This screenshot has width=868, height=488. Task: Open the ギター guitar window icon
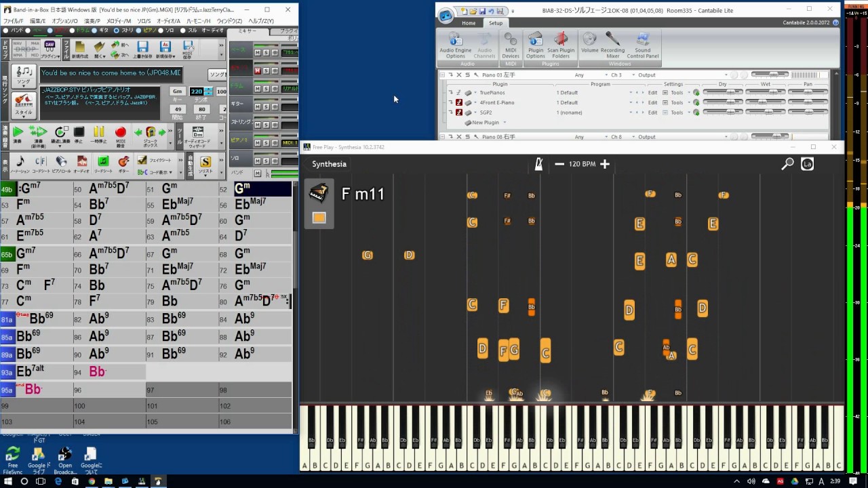(x=123, y=163)
